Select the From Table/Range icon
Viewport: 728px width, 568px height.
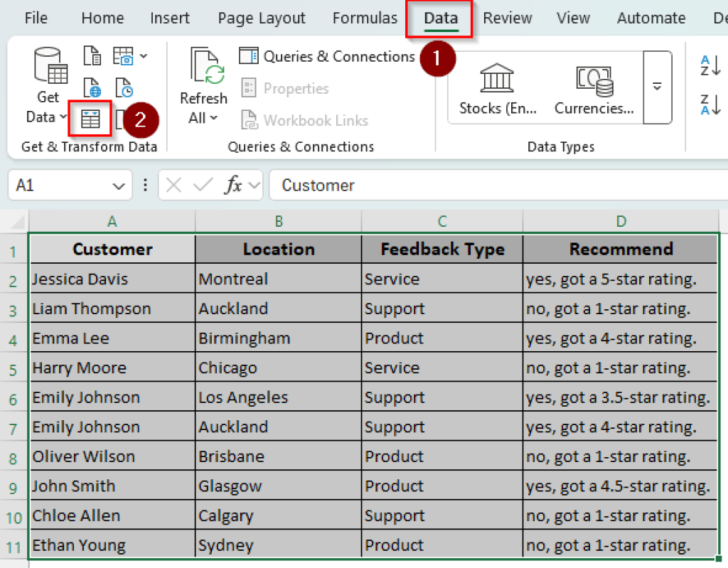pos(90,118)
